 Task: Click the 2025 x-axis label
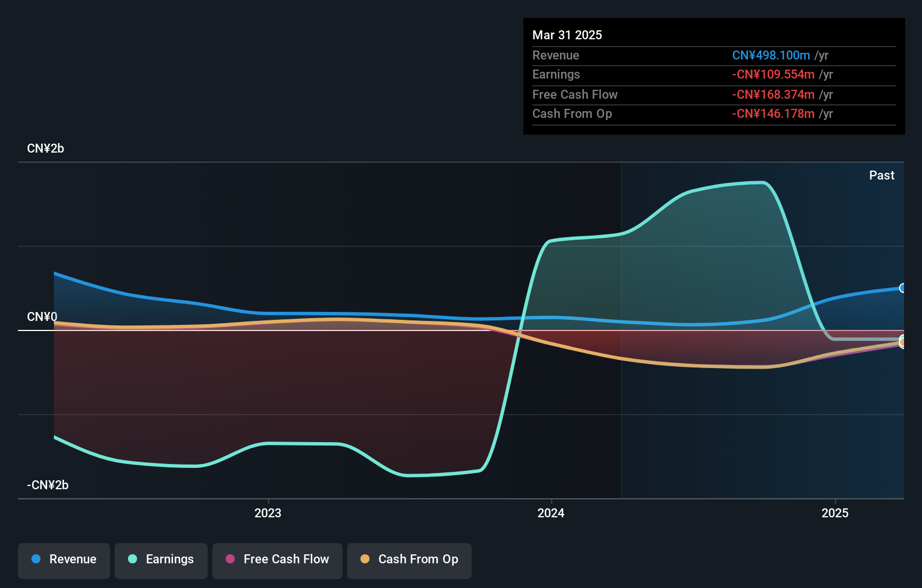coord(835,513)
